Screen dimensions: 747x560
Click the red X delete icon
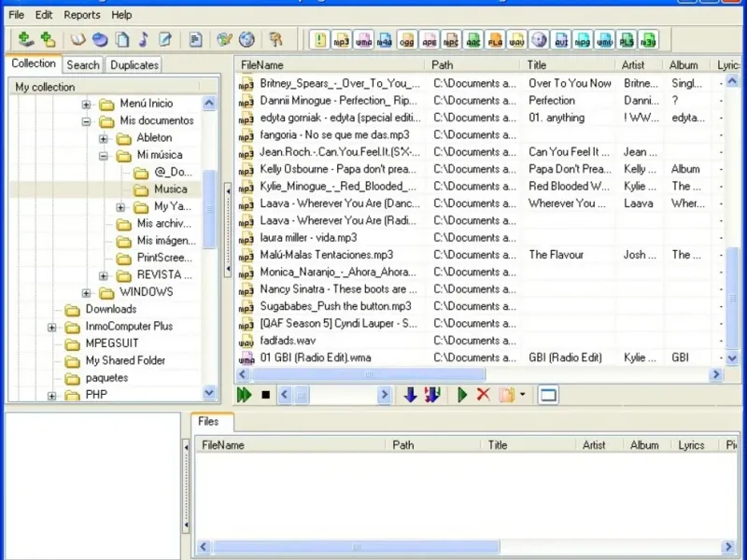point(484,394)
